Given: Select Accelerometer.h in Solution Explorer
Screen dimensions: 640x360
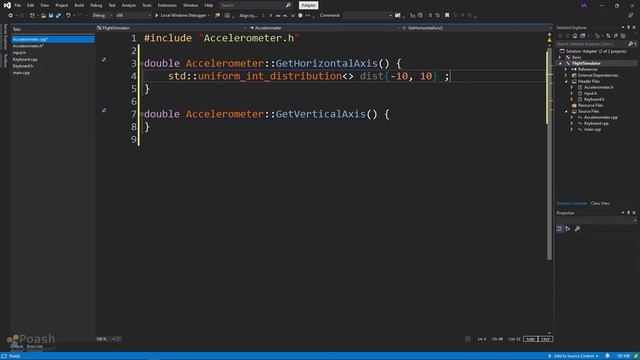Looking at the screenshot, I should click(x=598, y=87).
